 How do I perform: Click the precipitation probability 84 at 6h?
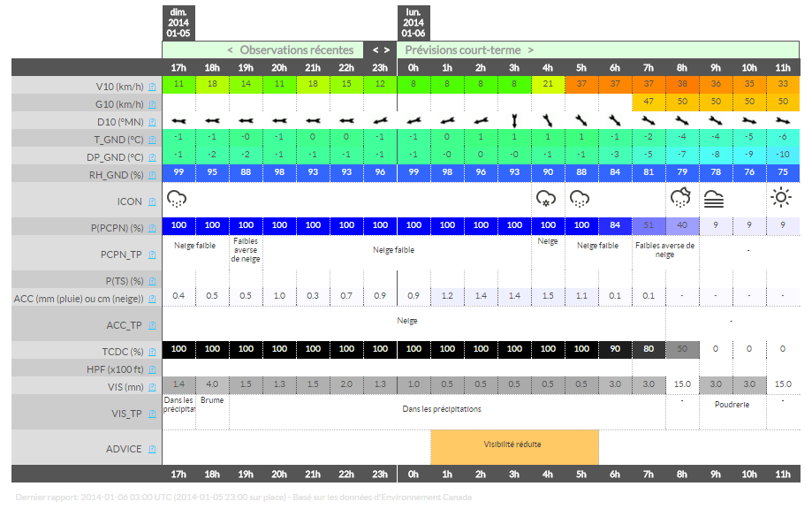[615, 225]
